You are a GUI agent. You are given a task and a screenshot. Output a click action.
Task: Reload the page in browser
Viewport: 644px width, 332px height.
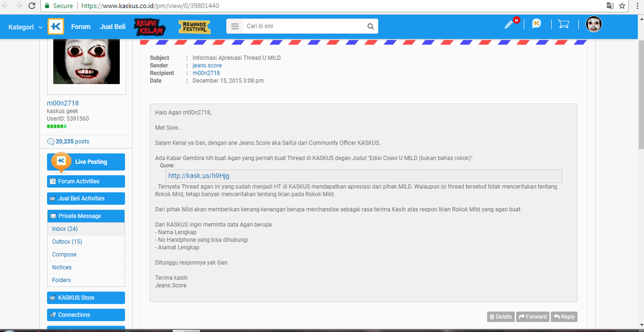(x=32, y=6)
